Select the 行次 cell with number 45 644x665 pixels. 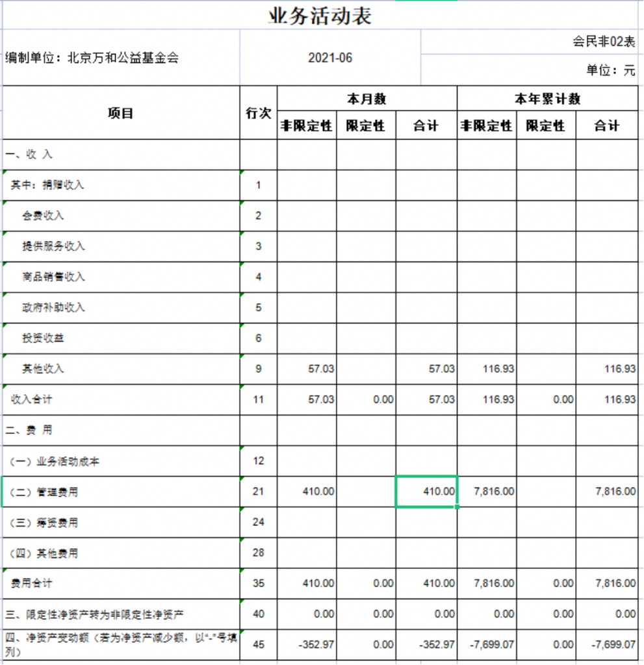tap(258, 644)
